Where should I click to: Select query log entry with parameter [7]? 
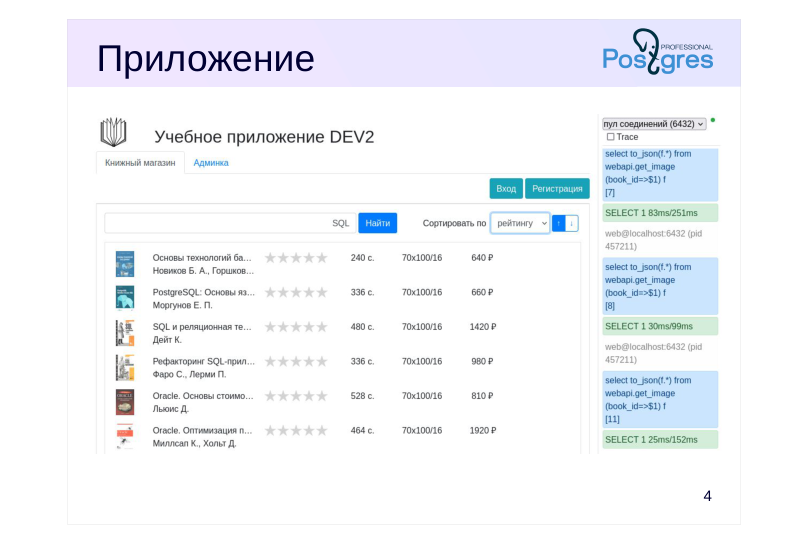coord(660,174)
